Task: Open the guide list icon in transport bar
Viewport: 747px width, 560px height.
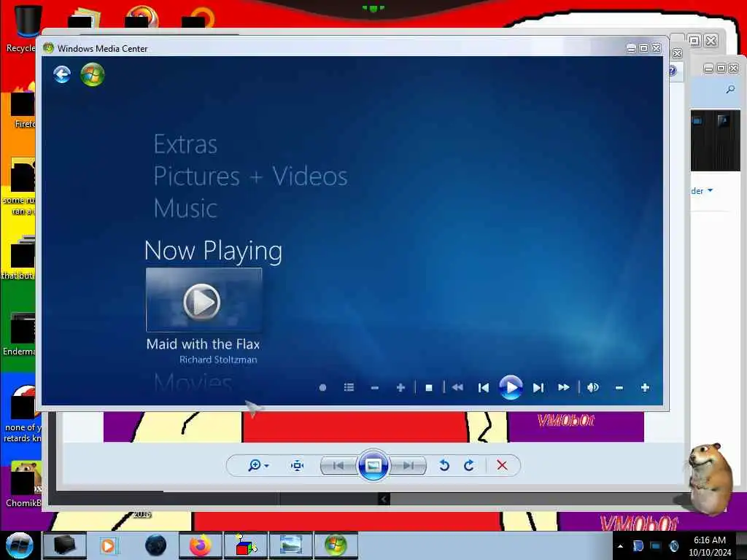Action: 349,388
